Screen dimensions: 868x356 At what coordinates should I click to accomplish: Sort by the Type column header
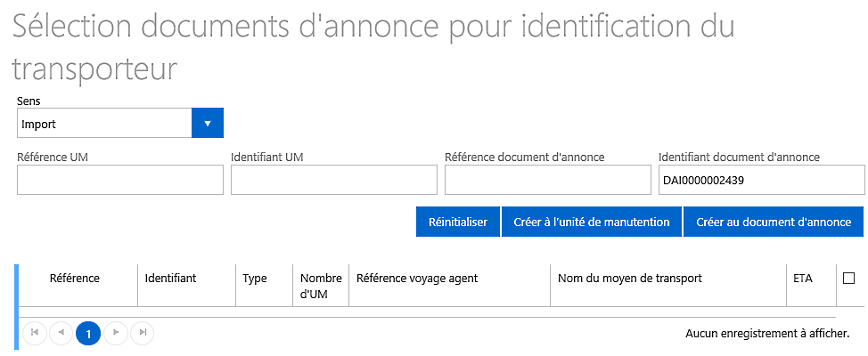(255, 278)
